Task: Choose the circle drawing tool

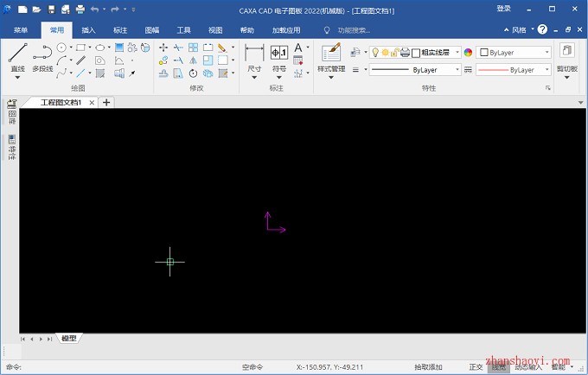Action: 61,48
